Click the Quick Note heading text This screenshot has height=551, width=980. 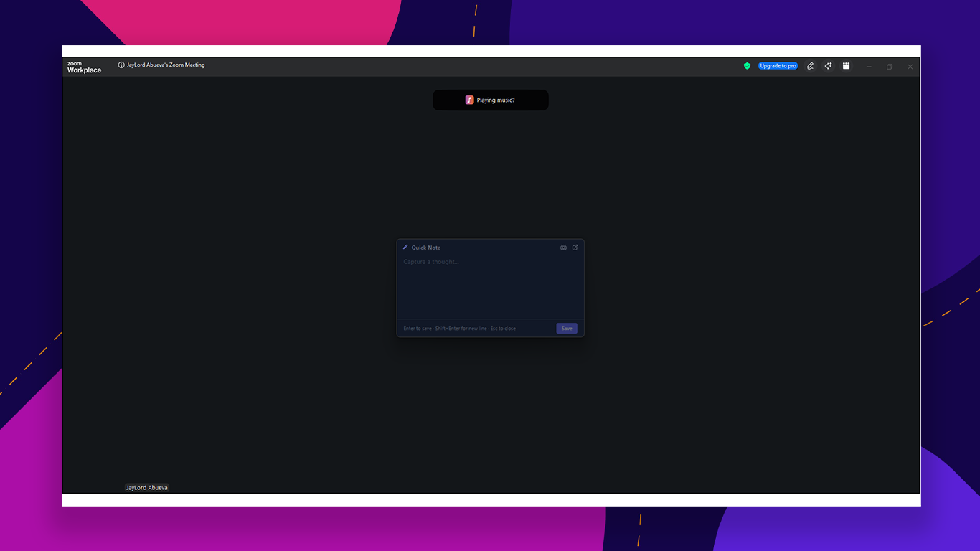pyautogui.click(x=426, y=248)
